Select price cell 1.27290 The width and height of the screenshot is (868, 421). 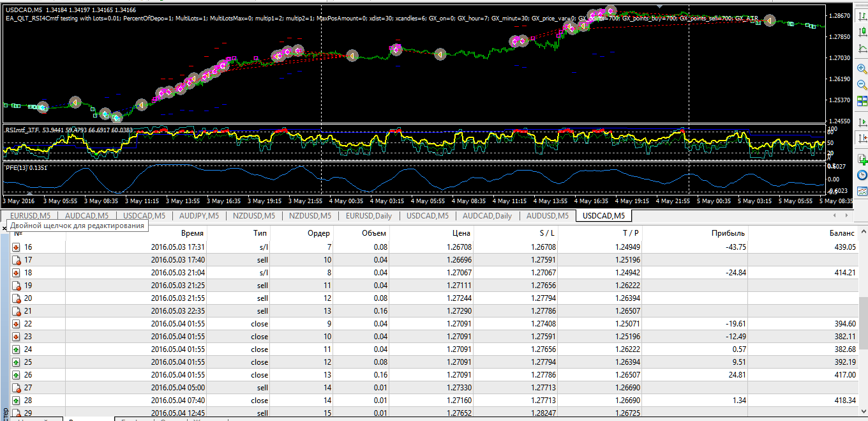point(459,311)
